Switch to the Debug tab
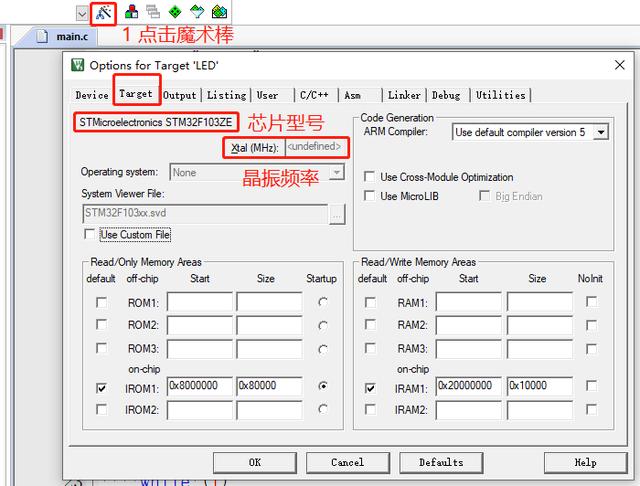Viewport: 640px width, 486px height. [x=446, y=95]
